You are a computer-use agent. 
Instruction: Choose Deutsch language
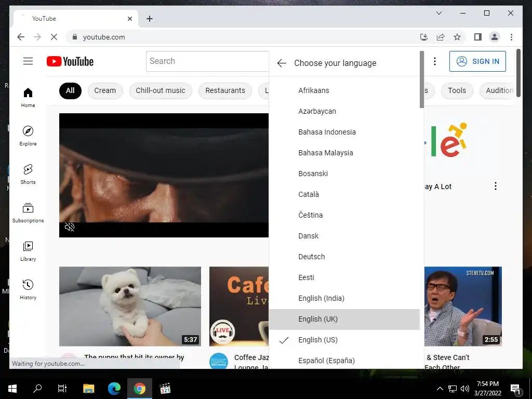click(x=344, y=257)
